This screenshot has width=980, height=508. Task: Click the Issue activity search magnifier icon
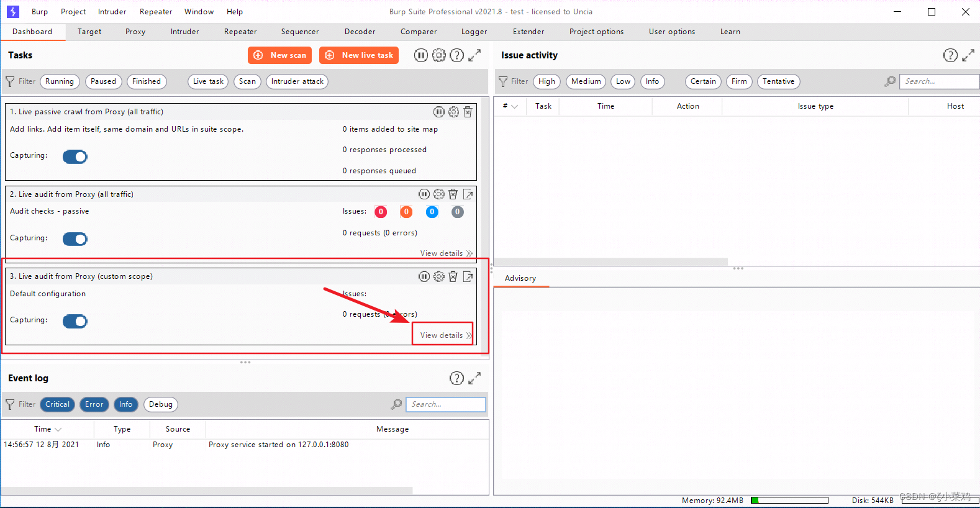(890, 81)
